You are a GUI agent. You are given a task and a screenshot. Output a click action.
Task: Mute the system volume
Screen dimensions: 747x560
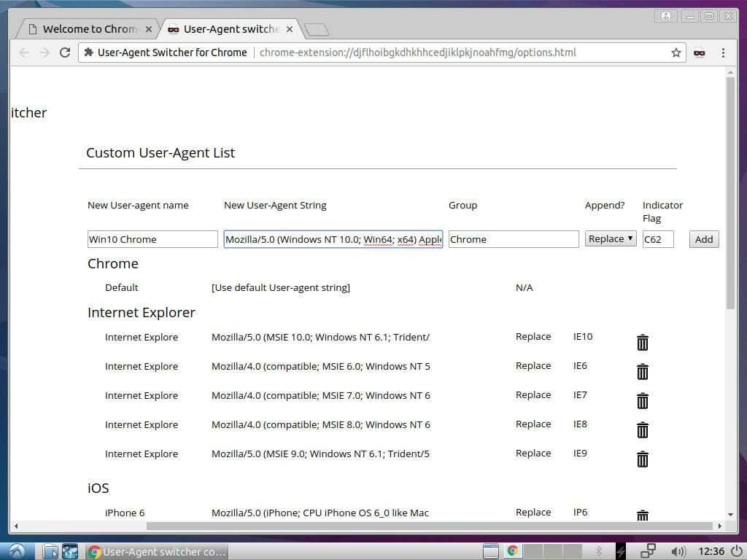[x=678, y=551]
